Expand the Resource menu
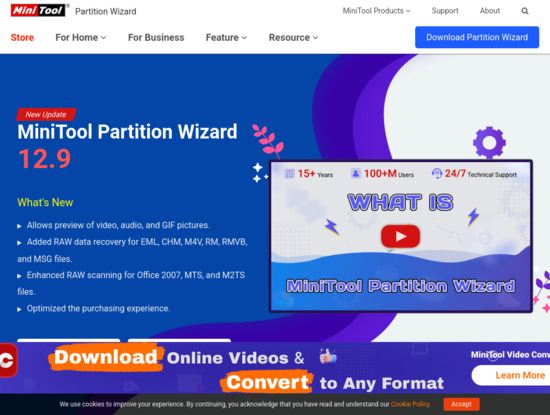The image size is (550, 415). click(293, 38)
